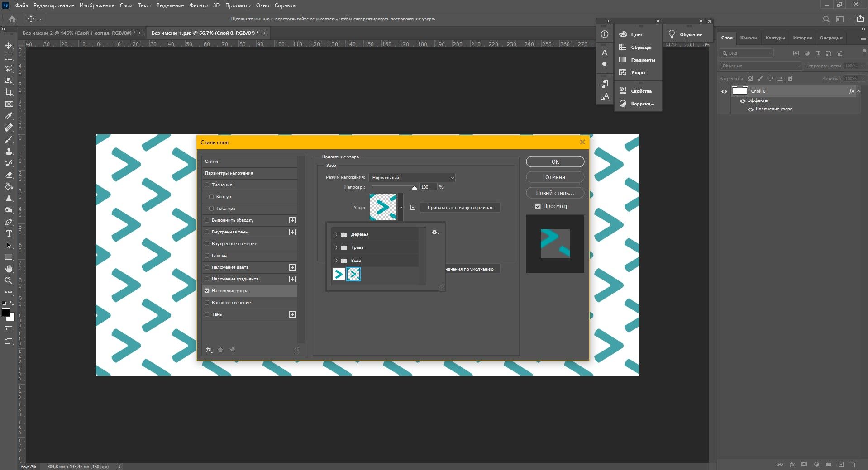Select the Crop tool in toolbar

[x=9, y=92]
